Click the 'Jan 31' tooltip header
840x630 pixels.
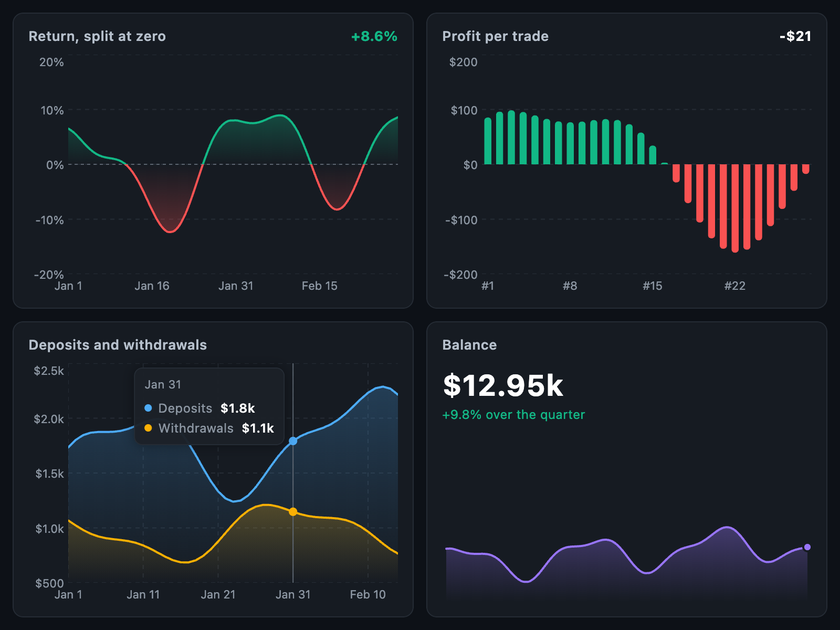click(x=163, y=385)
